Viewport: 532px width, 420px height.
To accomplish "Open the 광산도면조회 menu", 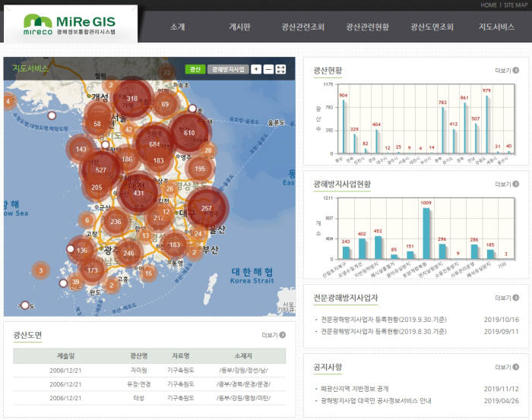I will (432, 27).
